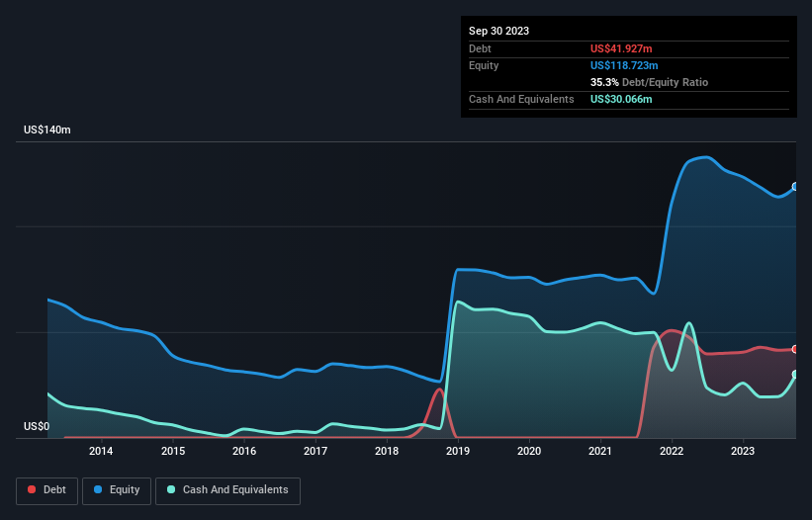Click the 2018 x-axis label
The width and height of the screenshot is (812, 520).
387,451
